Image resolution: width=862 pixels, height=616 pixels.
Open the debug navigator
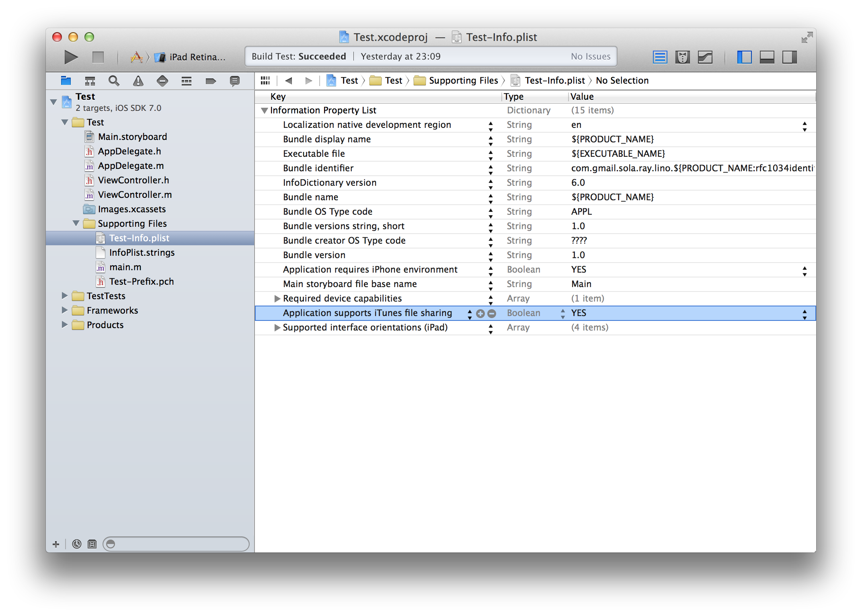click(187, 80)
